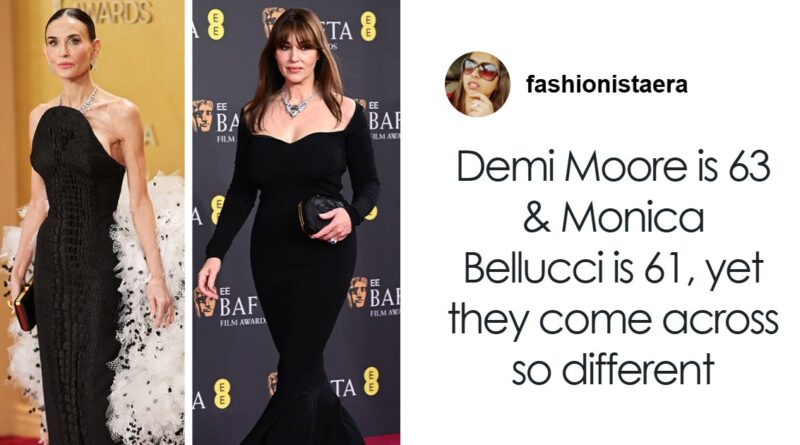Viewport: 800px width, 445px height.
Task: Click the yellow EE logo at top left of BAFTA photo
Action: tap(216, 24)
